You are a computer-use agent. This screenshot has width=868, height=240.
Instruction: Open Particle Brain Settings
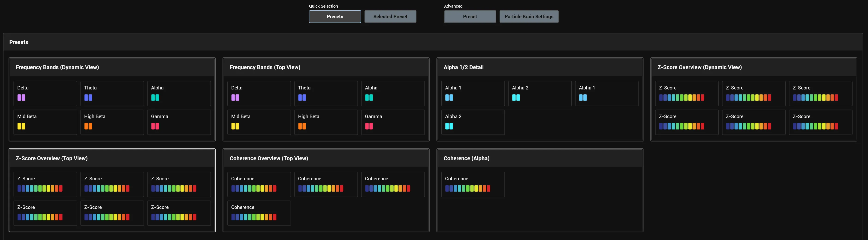529,17
